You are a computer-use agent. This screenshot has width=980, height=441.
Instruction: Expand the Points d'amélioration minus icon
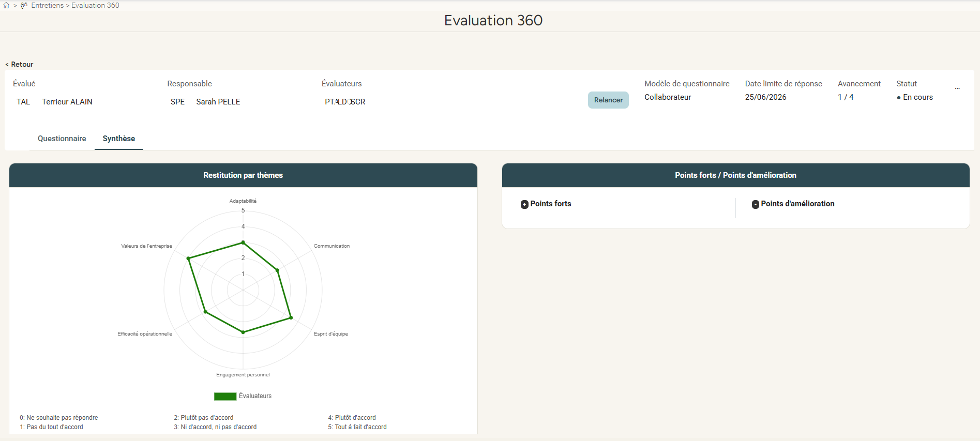(x=756, y=204)
